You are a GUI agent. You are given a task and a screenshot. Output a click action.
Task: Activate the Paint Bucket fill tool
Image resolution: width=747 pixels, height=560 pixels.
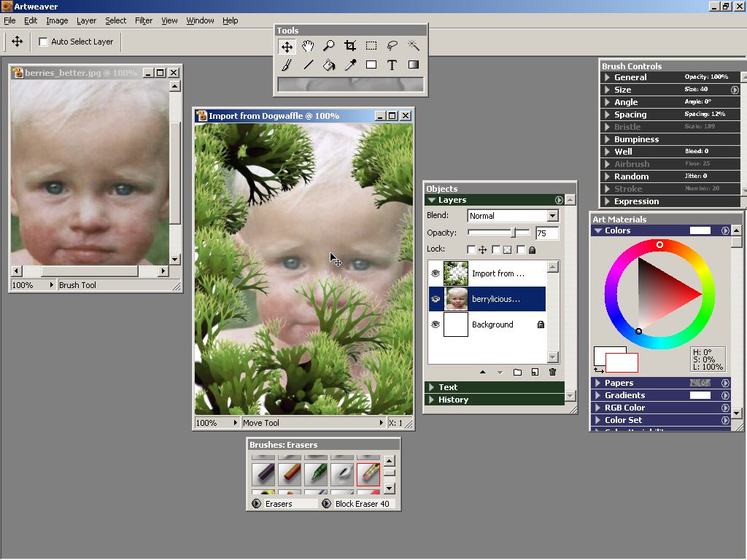[329, 65]
